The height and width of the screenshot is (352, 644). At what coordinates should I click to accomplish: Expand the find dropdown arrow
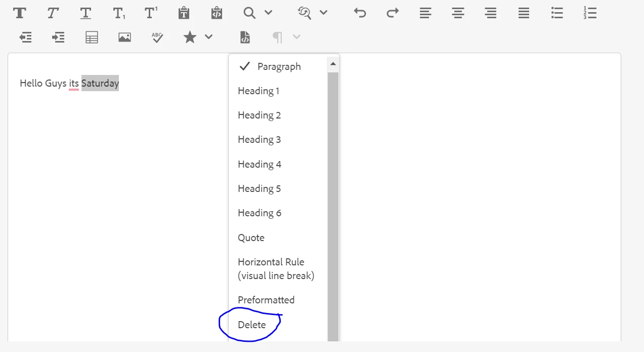(269, 12)
